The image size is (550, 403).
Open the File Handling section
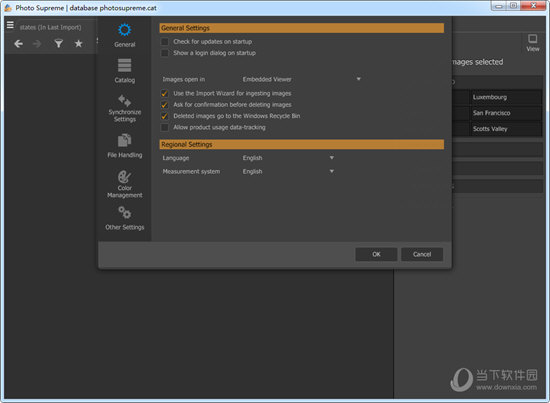click(125, 146)
